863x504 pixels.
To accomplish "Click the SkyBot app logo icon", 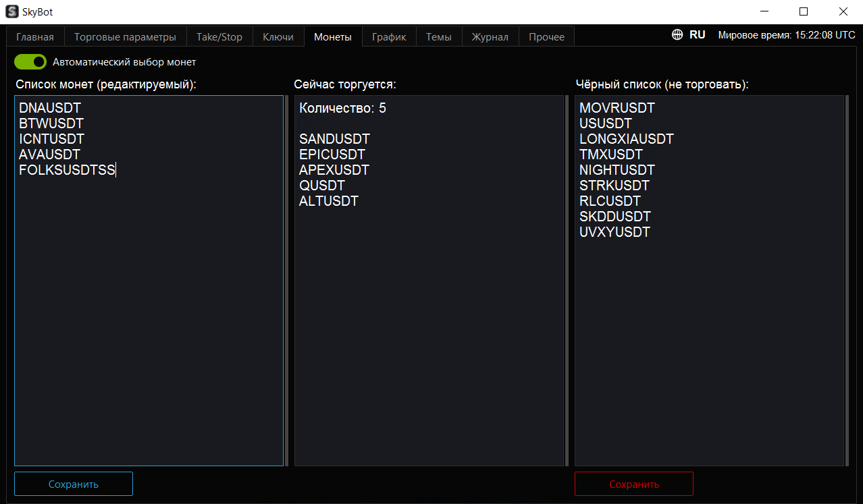I will (x=11, y=11).
